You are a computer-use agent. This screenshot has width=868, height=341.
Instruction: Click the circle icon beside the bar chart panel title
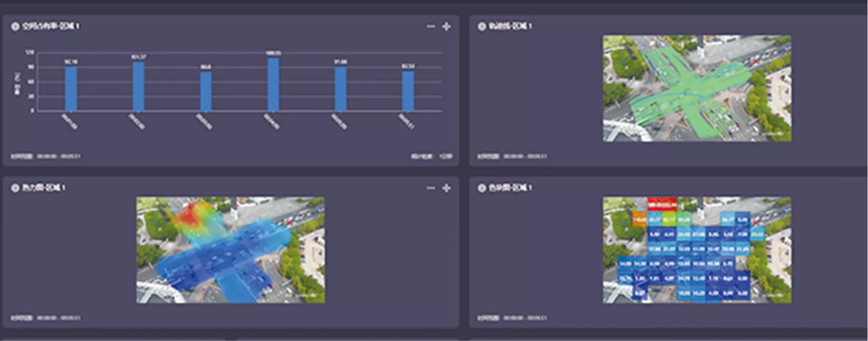click(15, 26)
